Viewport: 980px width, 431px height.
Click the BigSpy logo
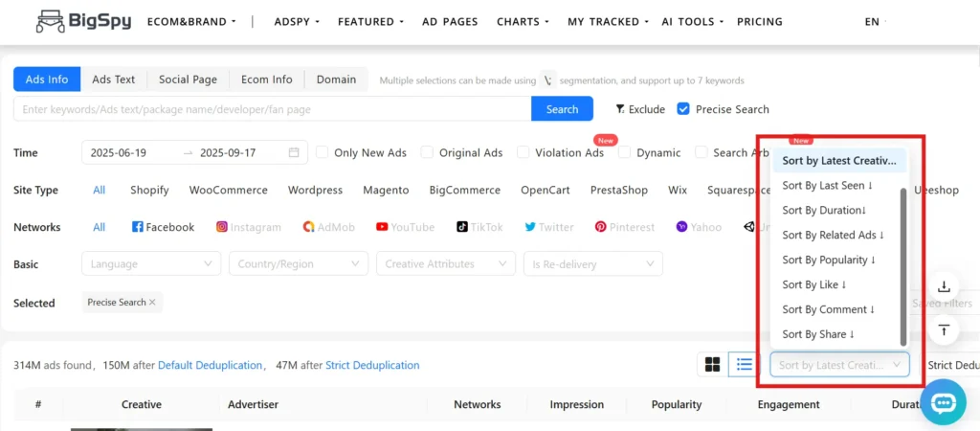84,21
